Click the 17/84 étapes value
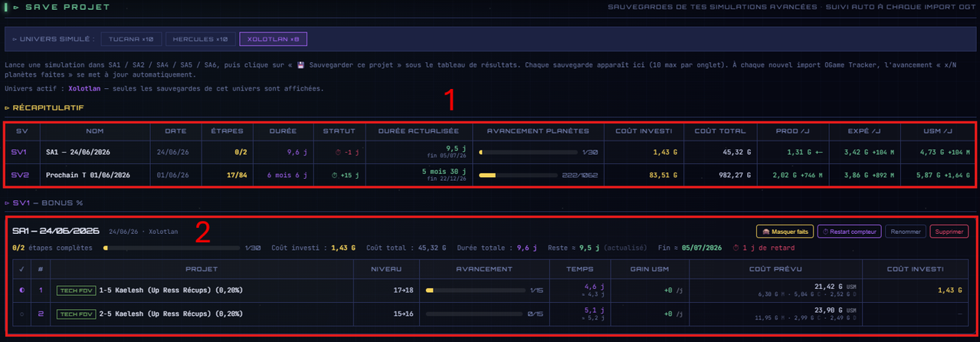The image size is (980, 342). click(x=235, y=175)
